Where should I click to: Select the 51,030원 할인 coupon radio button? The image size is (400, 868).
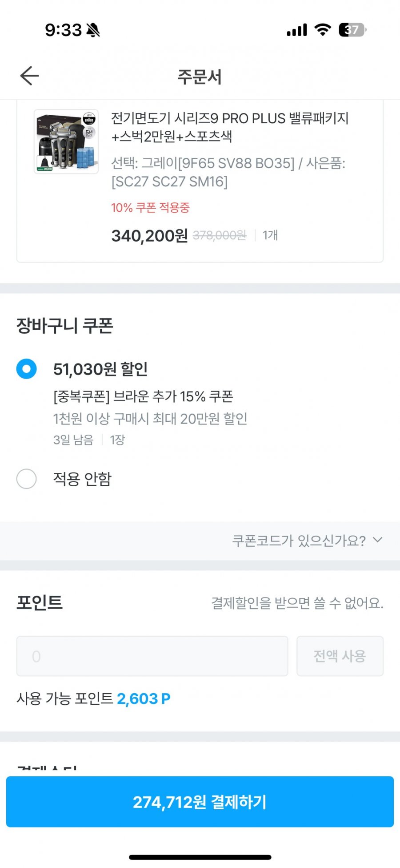click(26, 369)
